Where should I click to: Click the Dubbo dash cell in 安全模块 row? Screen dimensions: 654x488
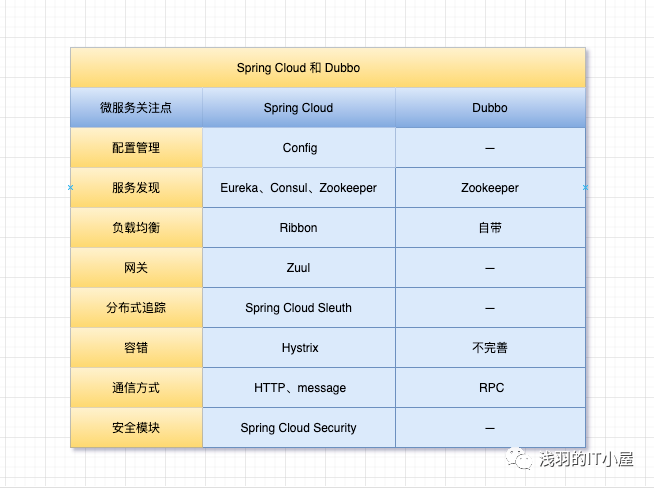(490, 428)
